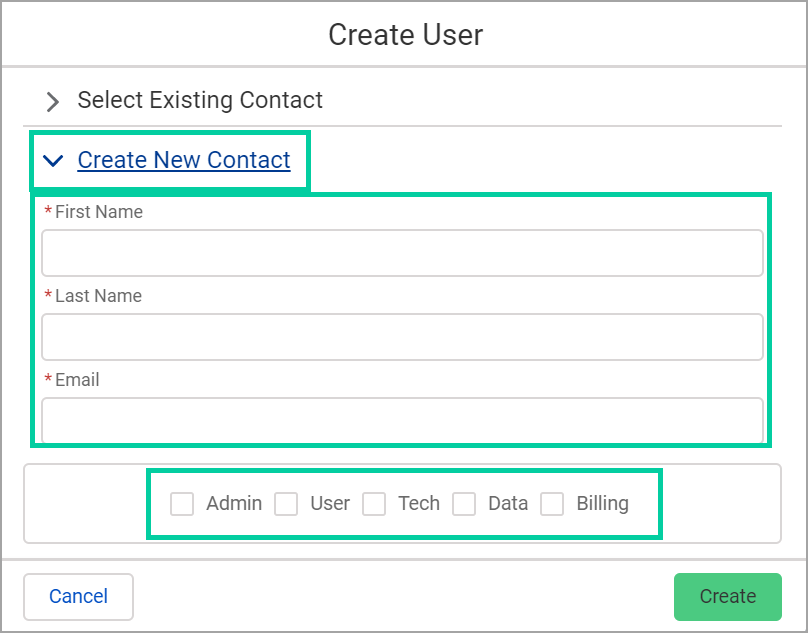This screenshot has width=808, height=633.
Task: Click the downward chevron beside Create New Contact
Action: tap(52, 160)
